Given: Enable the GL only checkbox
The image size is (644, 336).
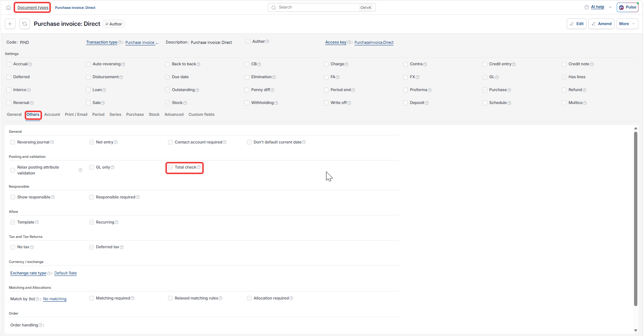Looking at the screenshot, I should click(x=92, y=167).
